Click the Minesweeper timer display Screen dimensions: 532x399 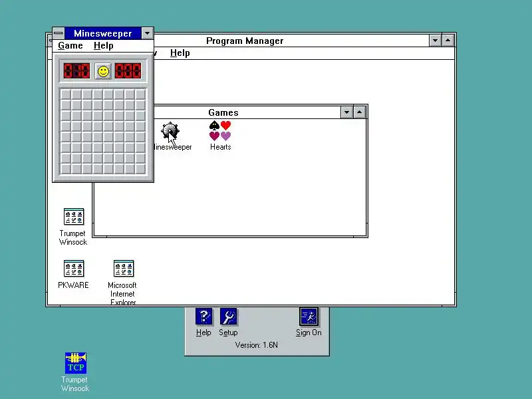128,71
